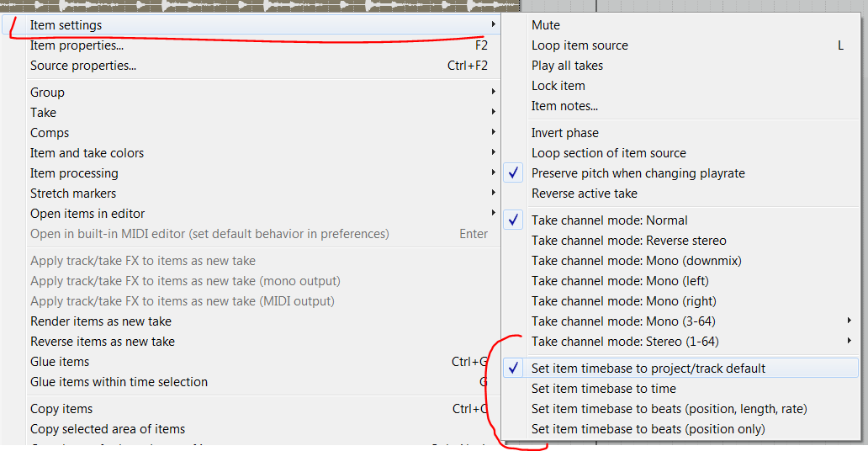Image resolution: width=868 pixels, height=451 pixels.
Task: Open Item notes editor
Action: [x=564, y=106]
